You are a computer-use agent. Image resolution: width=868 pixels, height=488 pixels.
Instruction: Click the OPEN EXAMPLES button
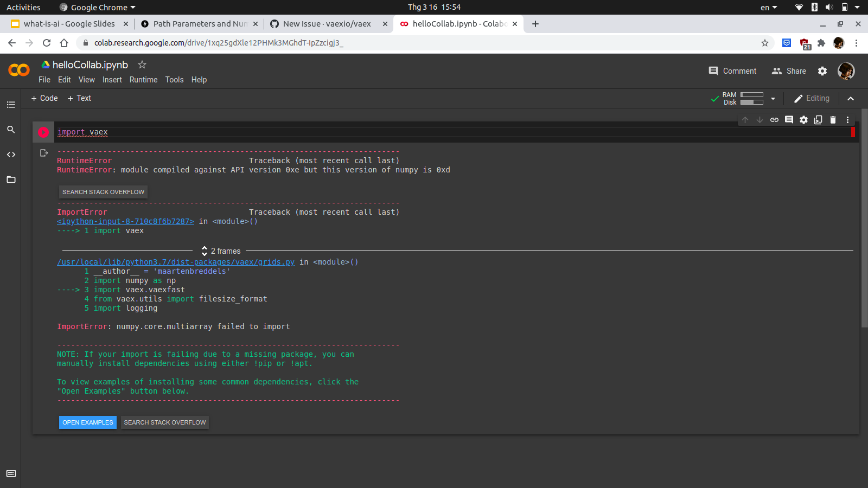tap(87, 422)
